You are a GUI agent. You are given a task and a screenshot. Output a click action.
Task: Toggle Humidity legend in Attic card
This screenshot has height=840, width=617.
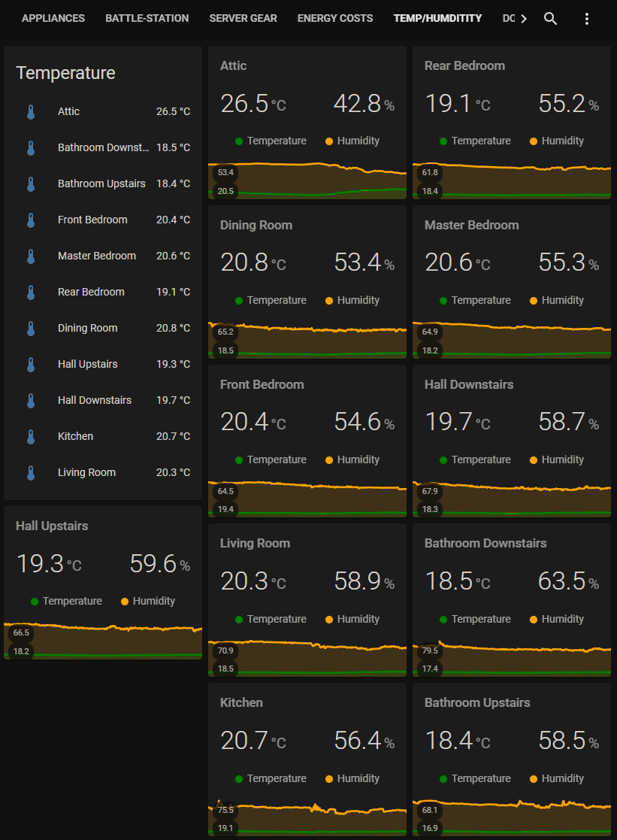tap(352, 141)
